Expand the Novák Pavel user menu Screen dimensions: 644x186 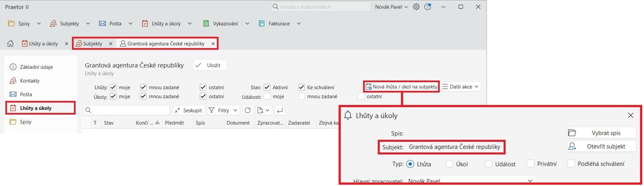click(x=391, y=7)
